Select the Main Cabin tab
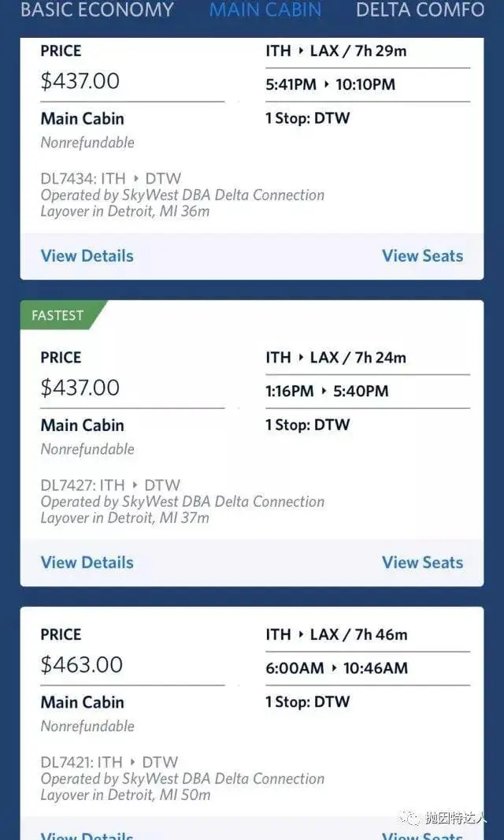The width and height of the screenshot is (504, 840). click(x=265, y=10)
